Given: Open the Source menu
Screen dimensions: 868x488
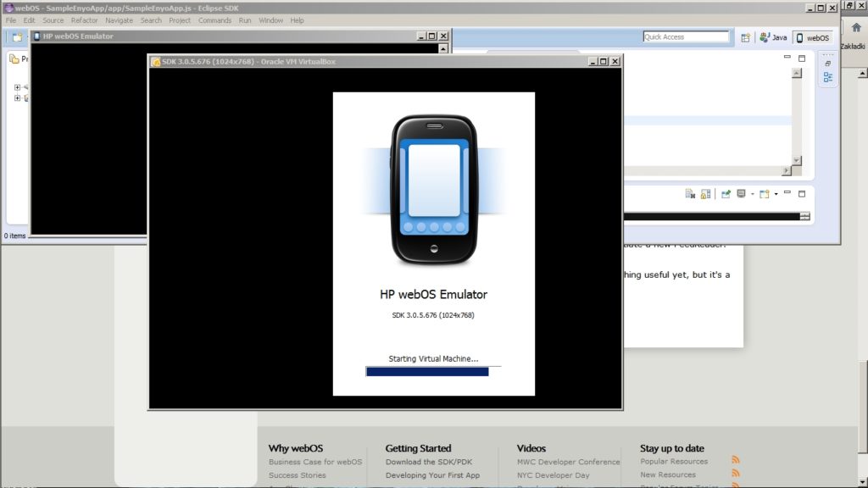Looking at the screenshot, I should click(x=53, y=20).
